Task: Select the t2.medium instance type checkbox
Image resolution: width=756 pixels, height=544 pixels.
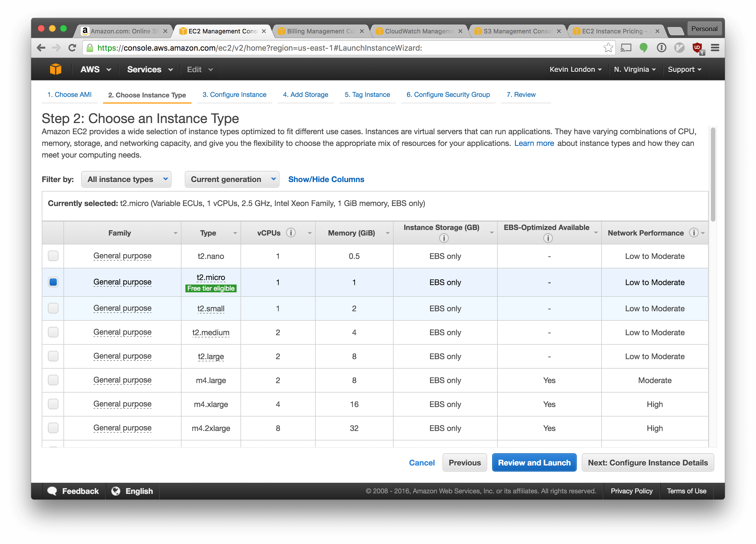Action: 52,332
